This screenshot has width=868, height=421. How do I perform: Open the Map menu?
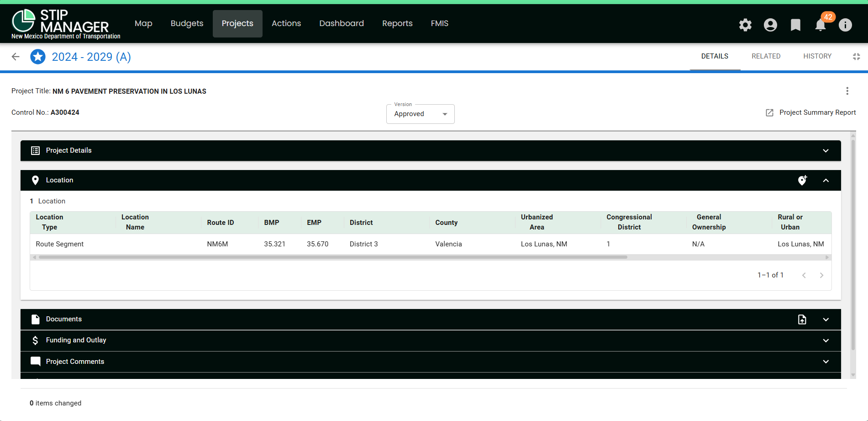(x=143, y=23)
